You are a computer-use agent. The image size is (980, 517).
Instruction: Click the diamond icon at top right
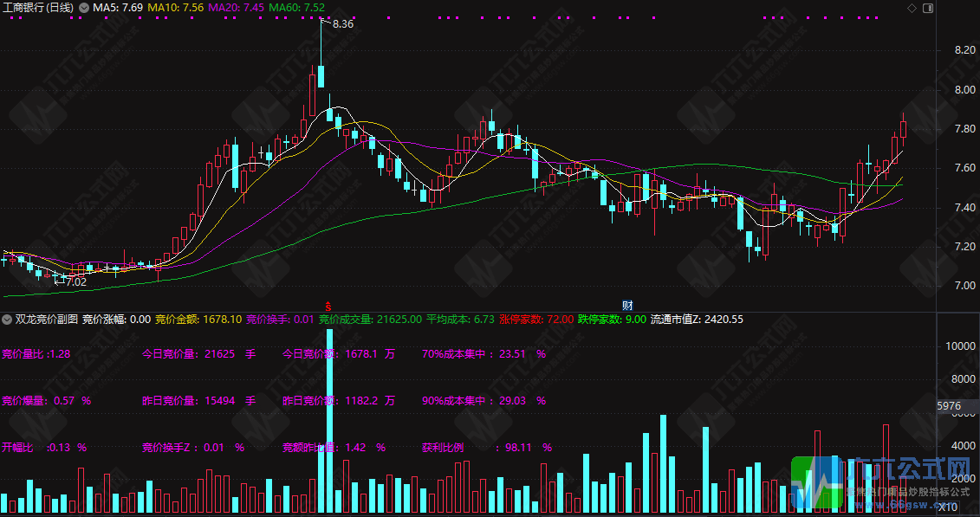[x=912, y=8]
